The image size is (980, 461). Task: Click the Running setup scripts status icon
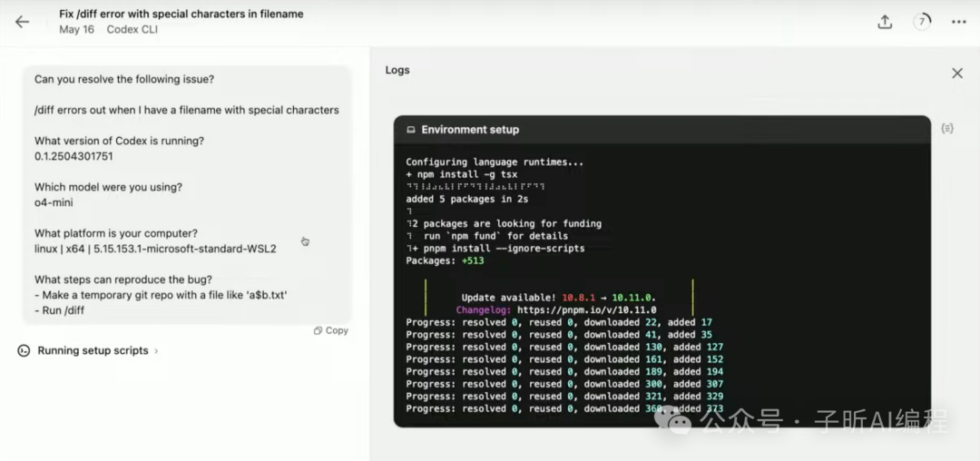click(24, 350)
